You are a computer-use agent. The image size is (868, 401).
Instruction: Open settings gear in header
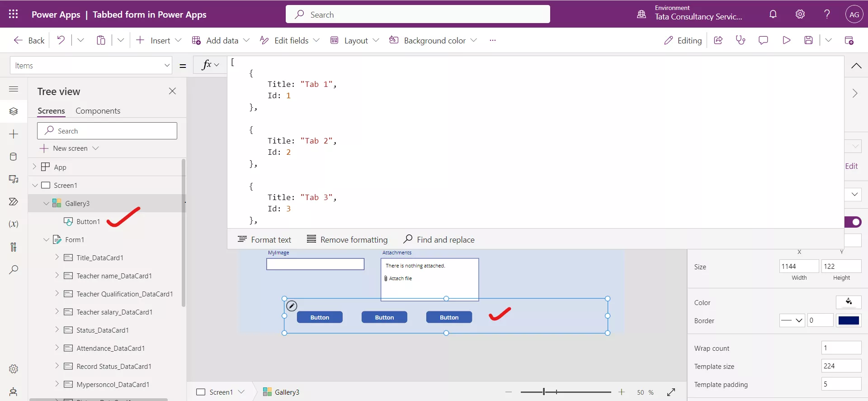point(800,14)
